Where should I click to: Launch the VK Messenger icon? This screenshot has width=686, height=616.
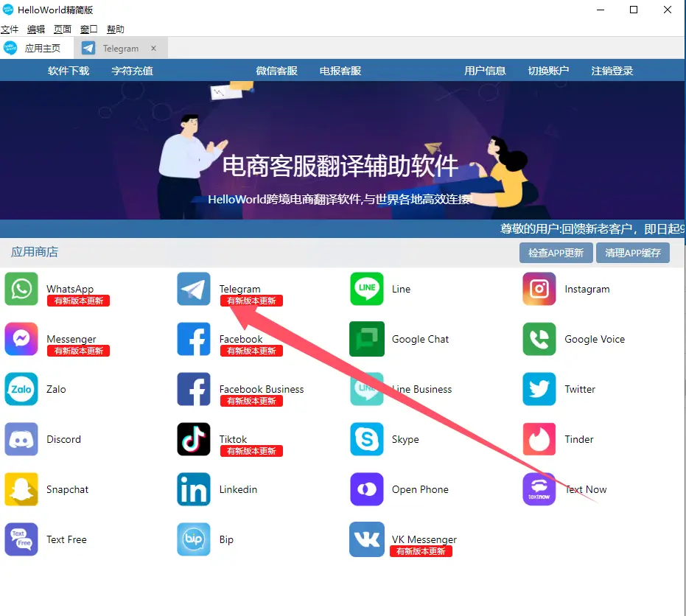[367, 539]
